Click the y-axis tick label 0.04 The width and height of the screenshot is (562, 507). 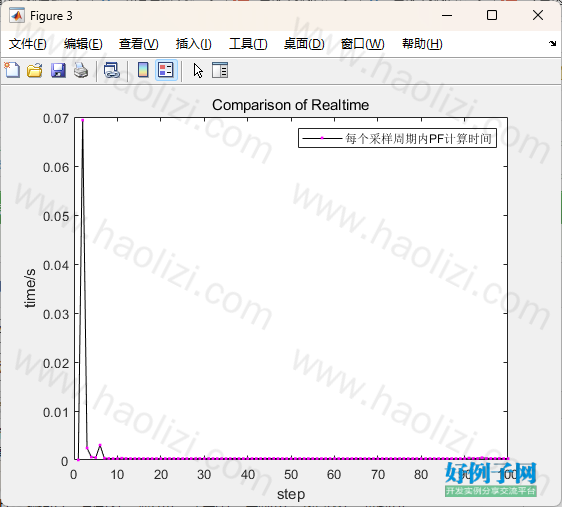click(x=56, y=266)
